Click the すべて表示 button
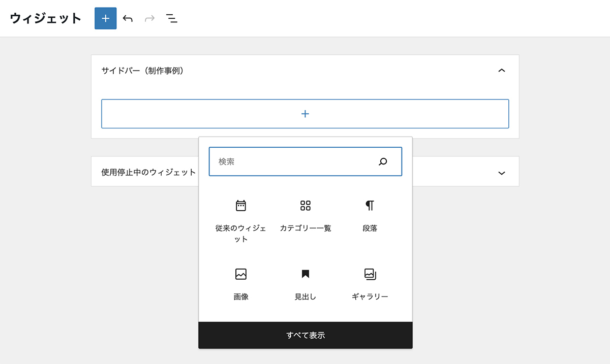The width and height of the screenshot is (610, 364). click(306, 335)
